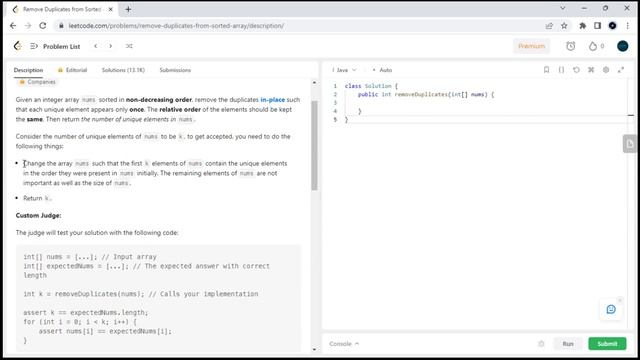This screenshot has width=640, height=360.
Task: Click the Premium button
Action: (x=531, y=46)
